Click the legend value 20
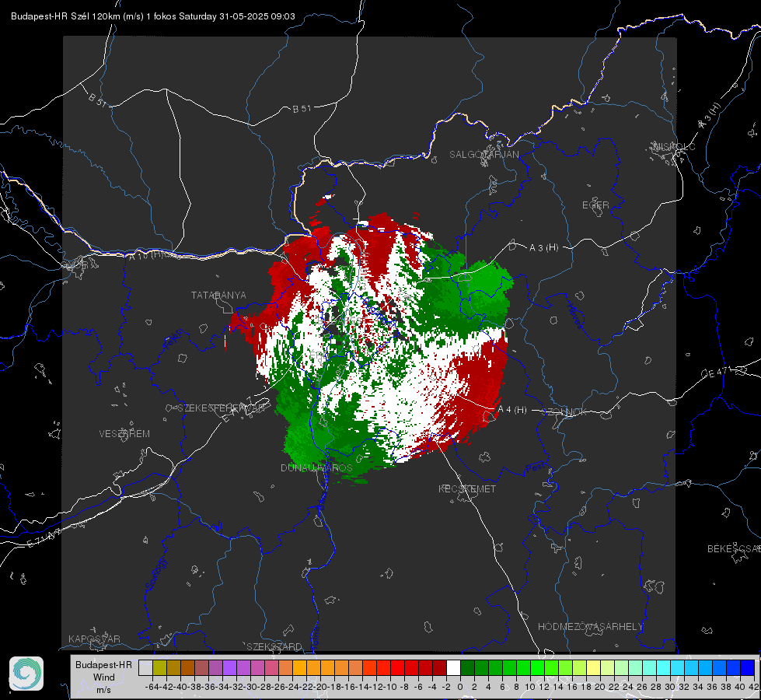The width and height of the screenshot is (761, 700). (x=600, y=687)
